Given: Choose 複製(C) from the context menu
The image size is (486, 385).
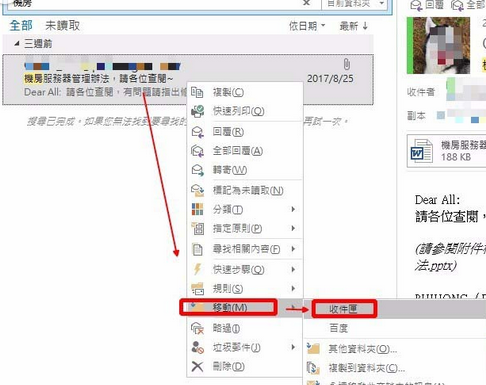Looking at the screenshot, I should [x=245, y=92].
